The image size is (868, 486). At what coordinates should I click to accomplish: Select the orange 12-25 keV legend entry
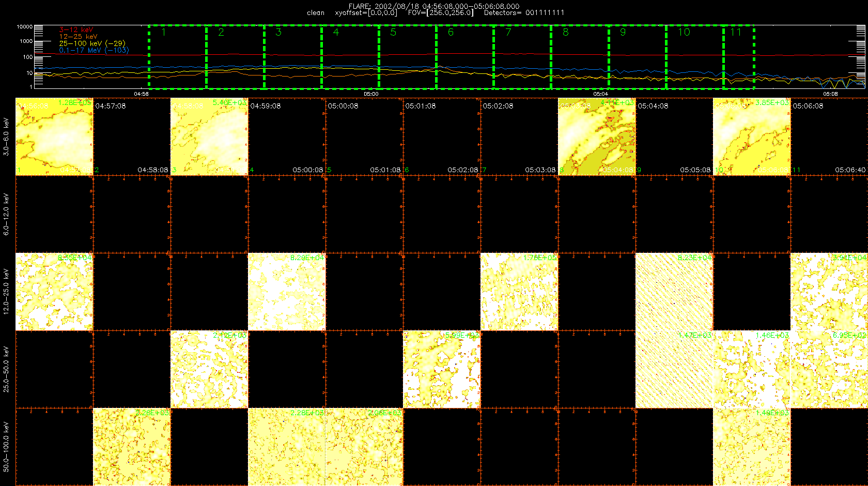78,37
